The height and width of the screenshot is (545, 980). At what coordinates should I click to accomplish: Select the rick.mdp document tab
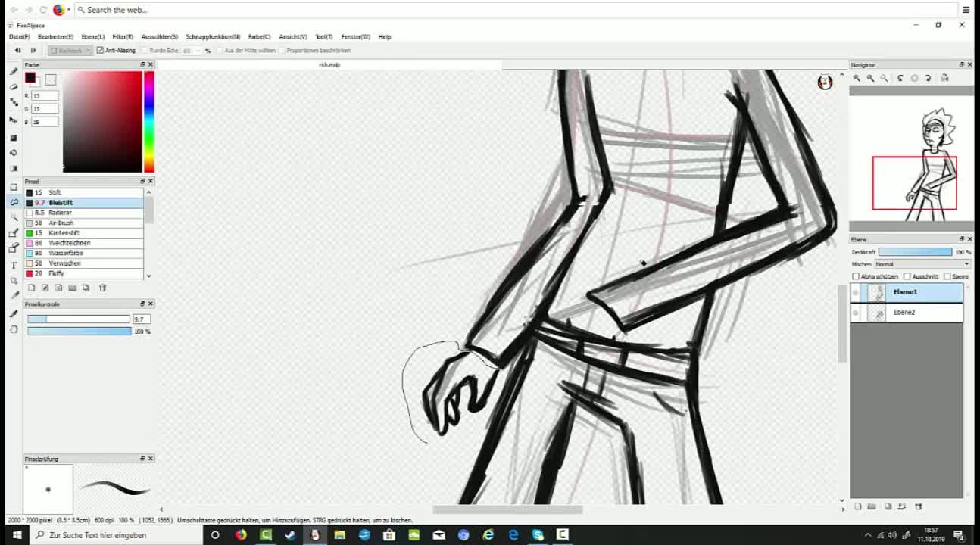[329, 64]
